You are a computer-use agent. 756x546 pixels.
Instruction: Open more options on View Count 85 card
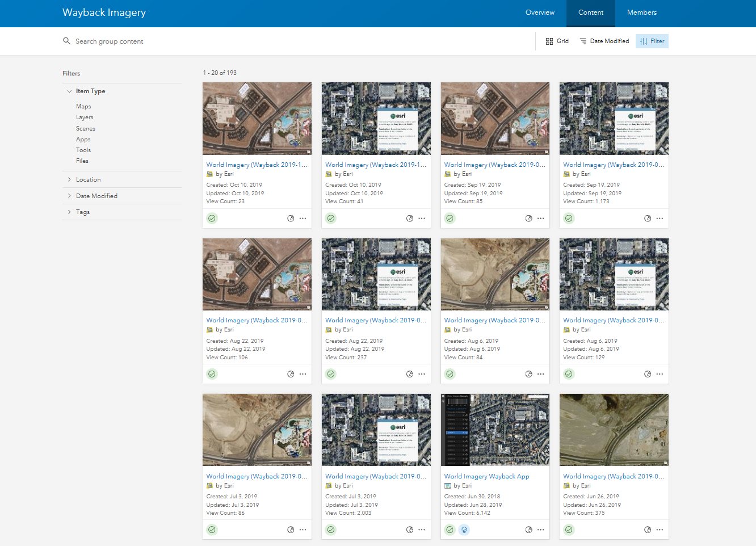(x=540, y=219)
